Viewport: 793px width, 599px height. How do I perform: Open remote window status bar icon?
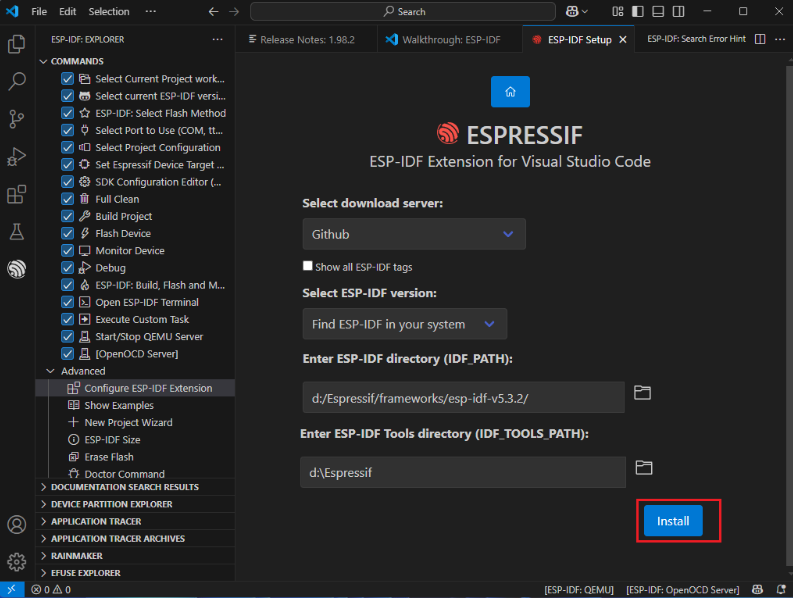[12, 589]
